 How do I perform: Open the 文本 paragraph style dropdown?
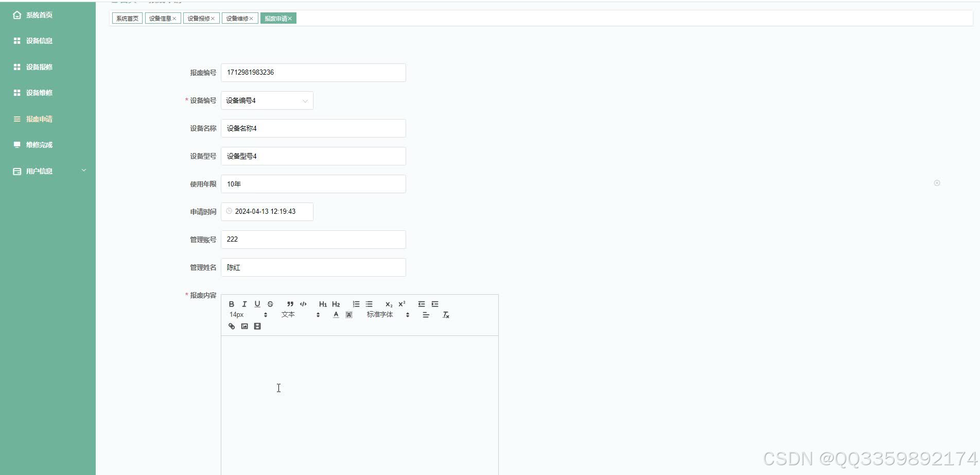point(301,315)
